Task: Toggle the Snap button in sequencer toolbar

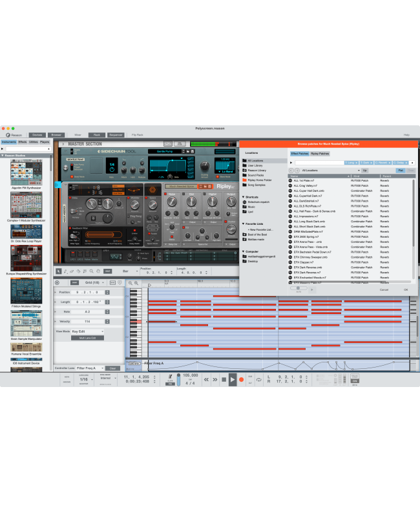Action: pyautogui.click(x=108, y=271)
